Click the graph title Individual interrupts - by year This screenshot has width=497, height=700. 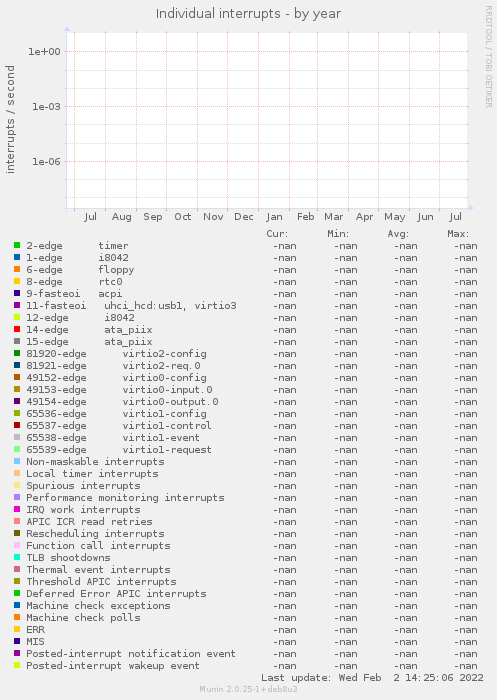[x=248, y=14]
